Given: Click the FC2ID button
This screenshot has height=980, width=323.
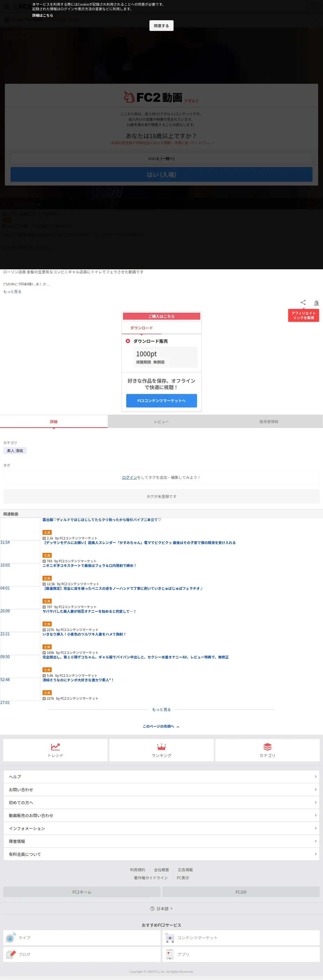Looking at the screenshot, I should click(x=241, y=892).
